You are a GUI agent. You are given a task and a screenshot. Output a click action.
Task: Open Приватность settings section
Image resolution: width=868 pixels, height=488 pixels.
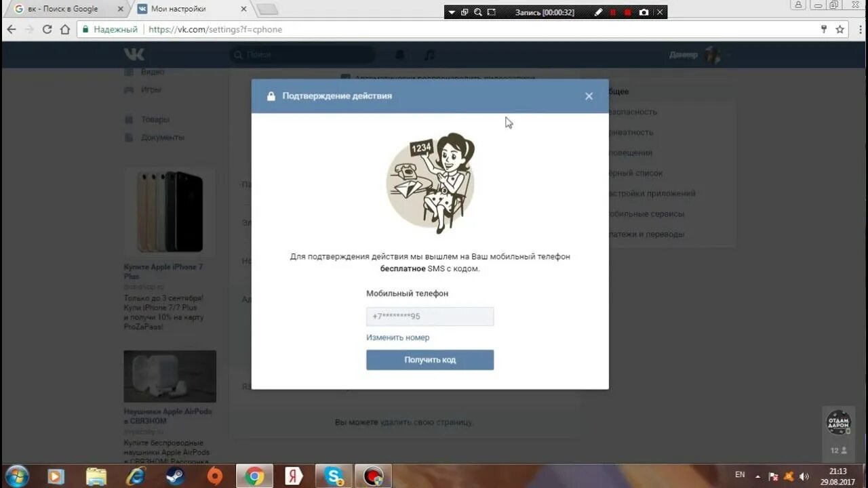tap(631, 132)
